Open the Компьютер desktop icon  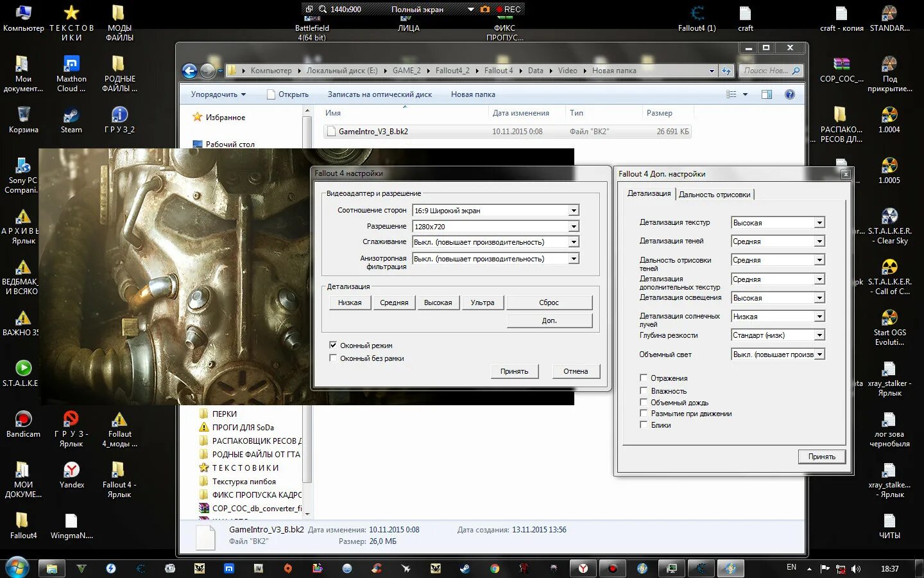click(24, 19)
